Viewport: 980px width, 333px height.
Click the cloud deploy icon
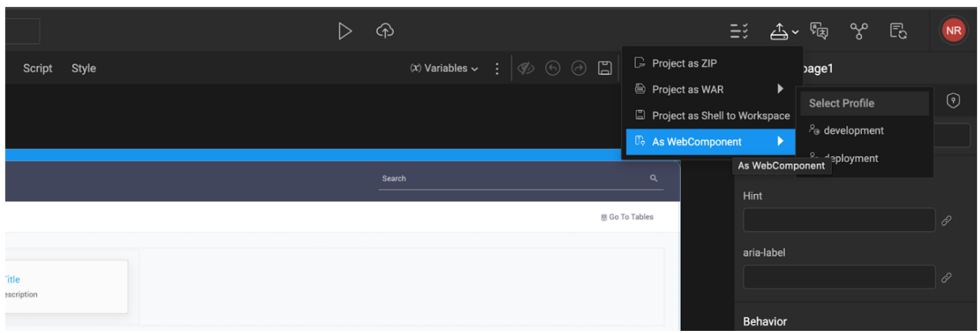tap(385, 31)
